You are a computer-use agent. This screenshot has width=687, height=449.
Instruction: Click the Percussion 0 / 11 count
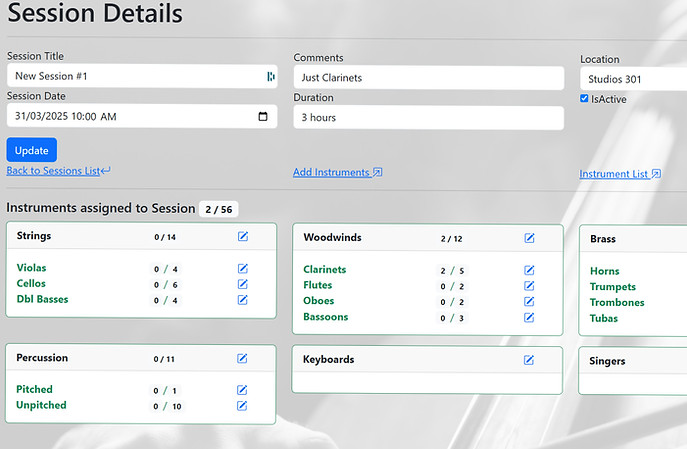(x=164, y=359)
